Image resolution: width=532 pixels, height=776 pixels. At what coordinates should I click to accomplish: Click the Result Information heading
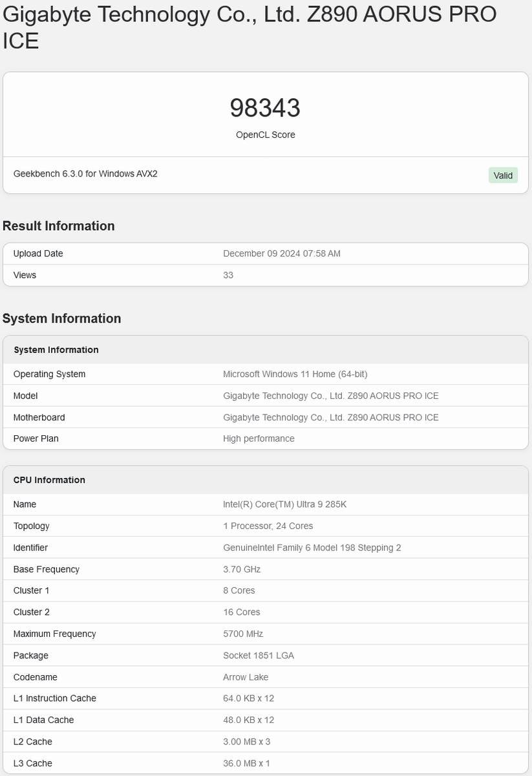58,226
